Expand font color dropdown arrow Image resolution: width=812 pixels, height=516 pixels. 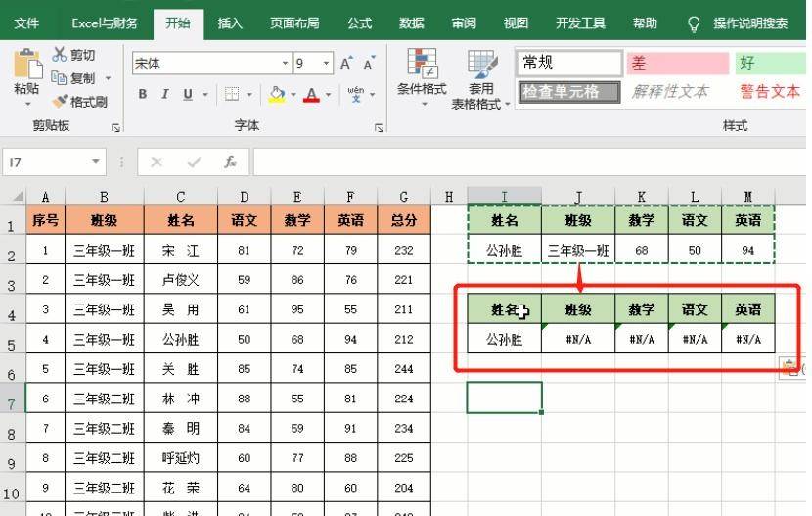(328, 94)
